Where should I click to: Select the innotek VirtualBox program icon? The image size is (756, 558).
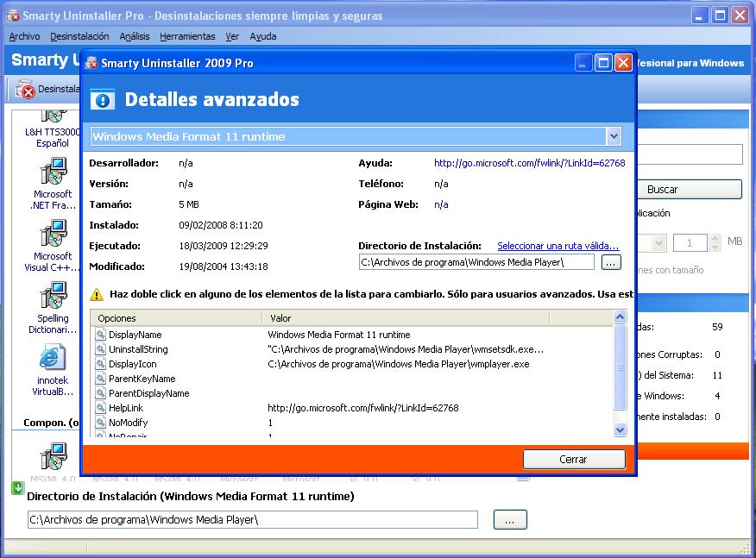point(52,358)
